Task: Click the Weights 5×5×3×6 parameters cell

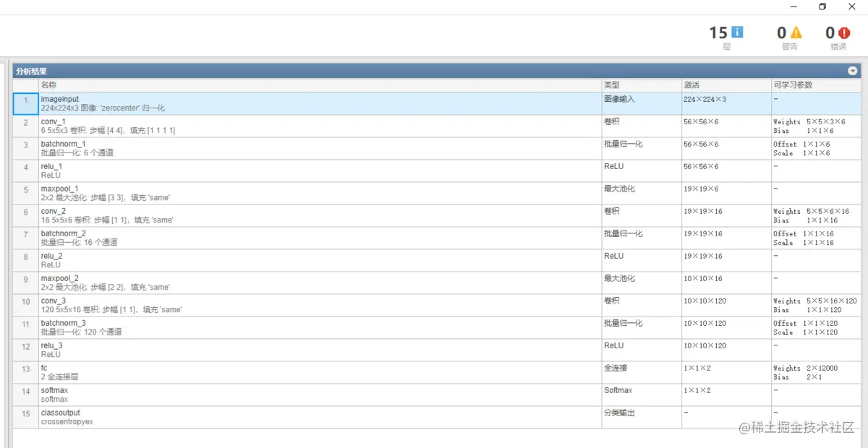Action: (816, 126)
